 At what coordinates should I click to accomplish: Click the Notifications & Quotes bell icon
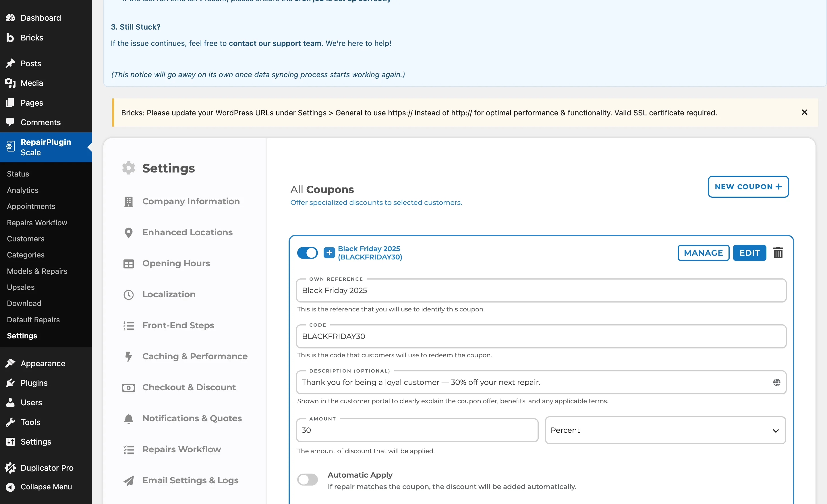pyautogui.click(x=129, y=418)
